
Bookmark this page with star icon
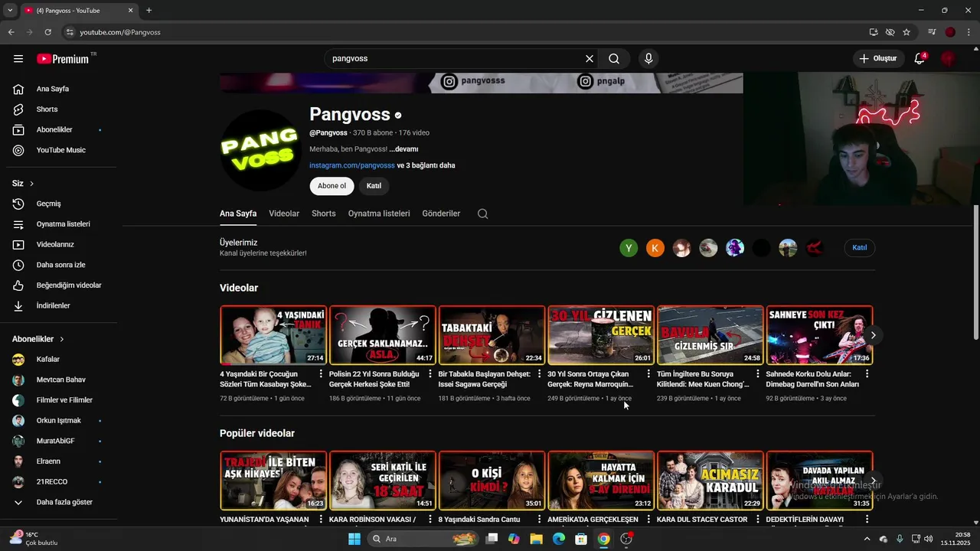click(x=906, y=32)
